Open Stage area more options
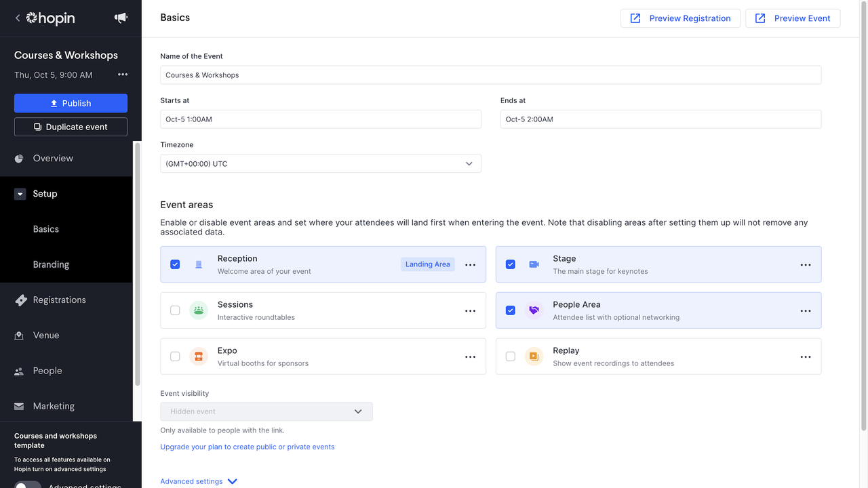The width and height of the screenshot is (868, 488). (x=806, y=265)
